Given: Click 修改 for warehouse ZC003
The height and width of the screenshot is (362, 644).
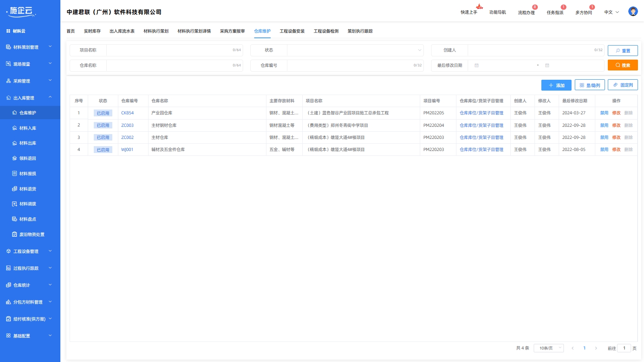Looking at the screenshot, I should (x=616, y=125).
